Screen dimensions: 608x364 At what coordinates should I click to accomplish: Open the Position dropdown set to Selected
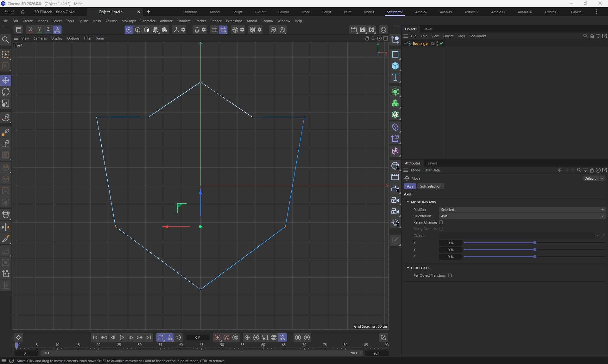pyautogui.click(x=522, y=210)
